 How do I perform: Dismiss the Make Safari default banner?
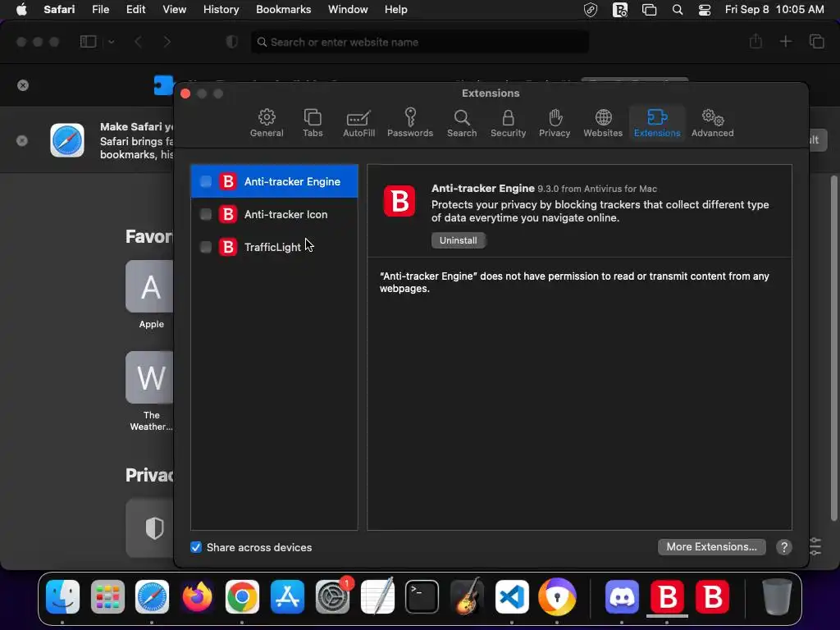tap(22, 140)
